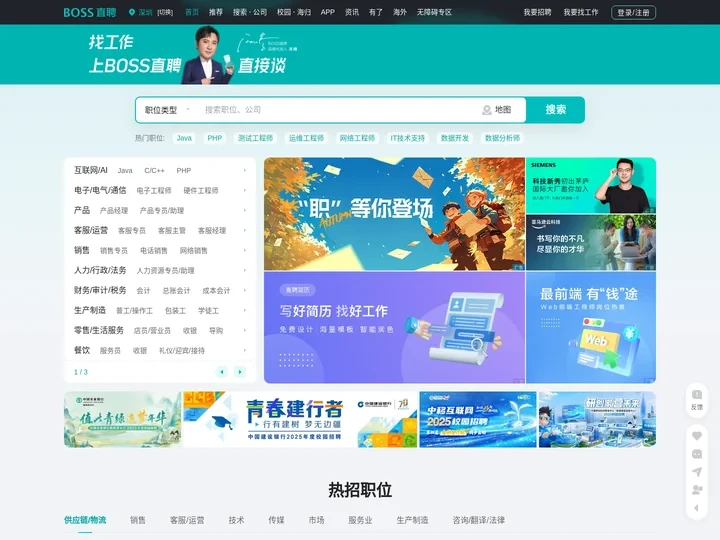Click the map icon beside 地图
720x540 pixels.
tap(487, 110)
